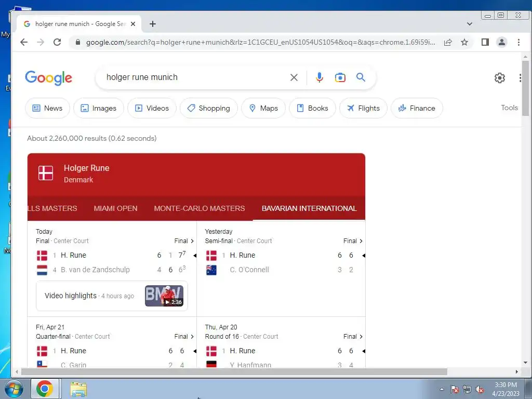
Task: Open Final details for today's final match
Action: (x=184, y=241)
